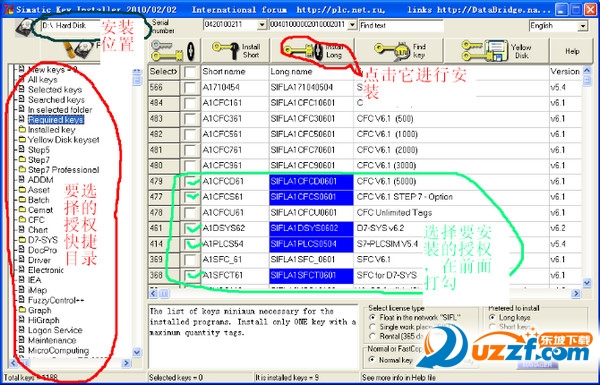The image size is (600, 385).
Task: Click the Batch folder icon
Action: pos(22,200)
